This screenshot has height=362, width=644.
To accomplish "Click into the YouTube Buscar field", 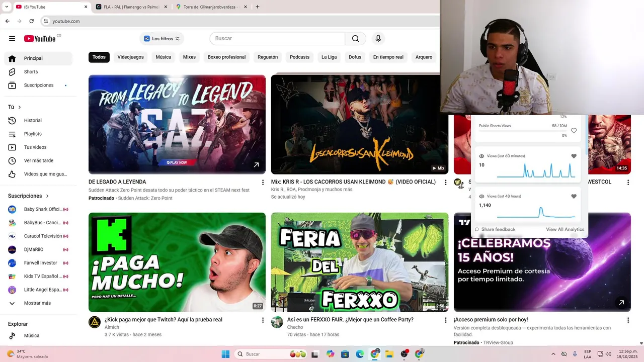I will point(277,39).
